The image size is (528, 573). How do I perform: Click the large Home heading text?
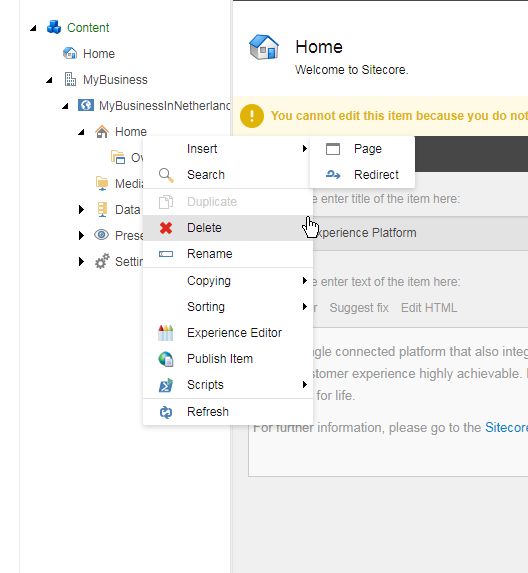tap(319, 47)
